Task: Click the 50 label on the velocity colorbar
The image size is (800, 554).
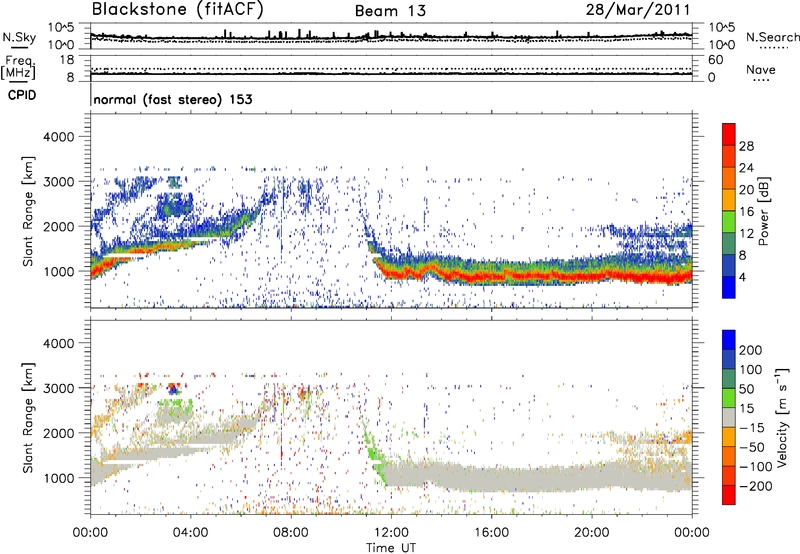Action: click(x=746, y=389)
